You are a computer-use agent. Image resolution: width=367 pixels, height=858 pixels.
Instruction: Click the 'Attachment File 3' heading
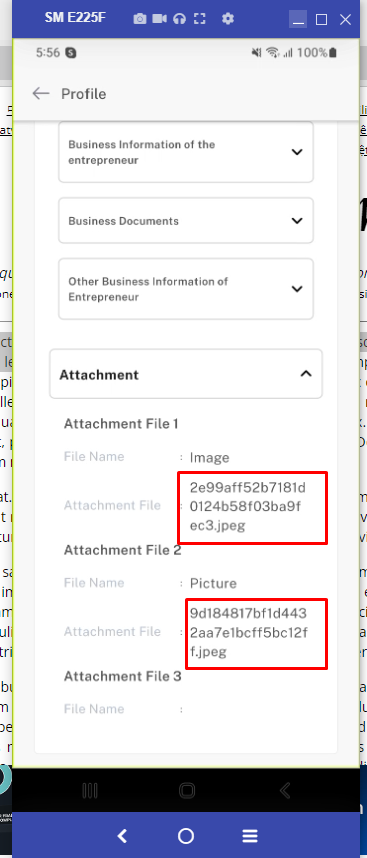click(x=123, y=676)
